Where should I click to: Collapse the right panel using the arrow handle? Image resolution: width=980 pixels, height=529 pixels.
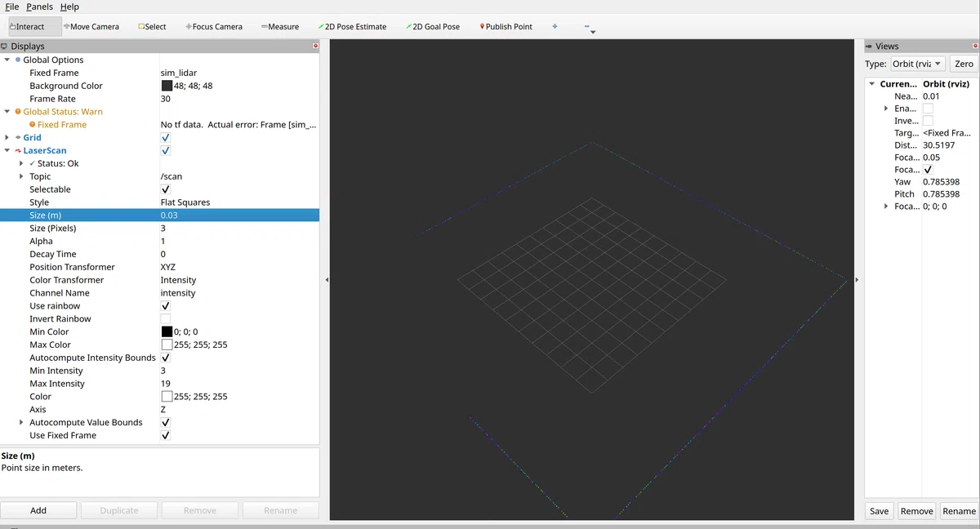click(x=857, y=280)
